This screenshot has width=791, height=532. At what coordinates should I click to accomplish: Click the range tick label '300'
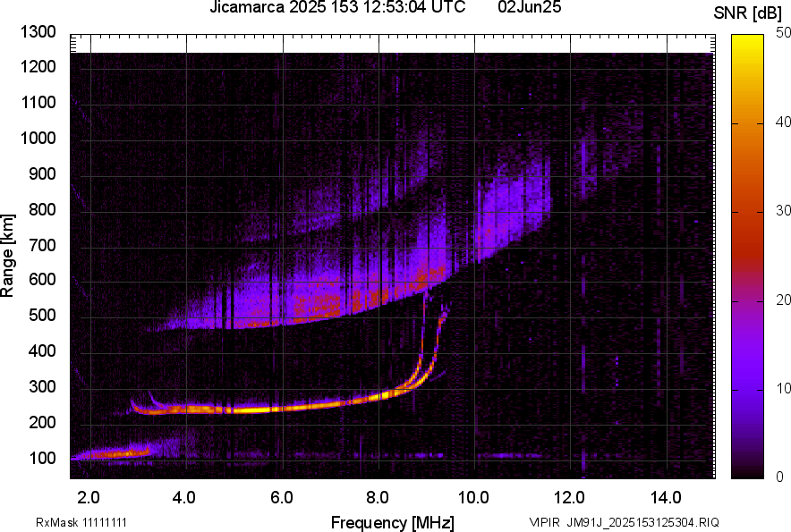click(42, 387)
